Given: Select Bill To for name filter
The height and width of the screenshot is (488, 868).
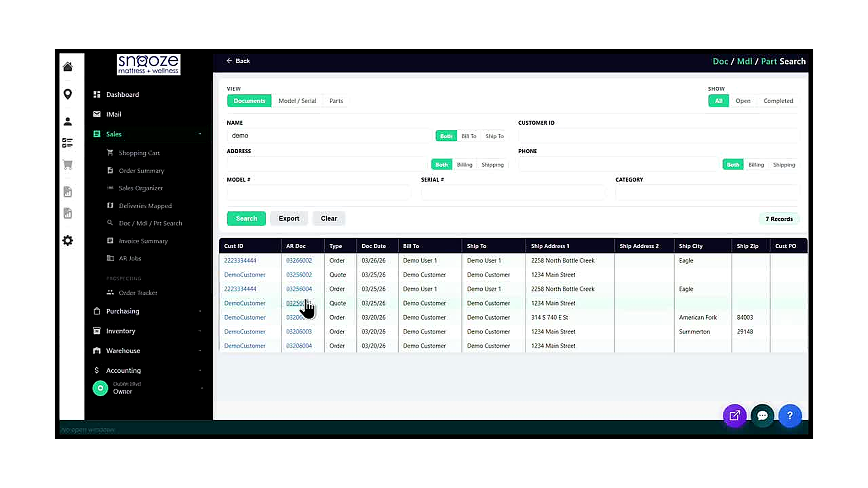Looking at the screenshot, I should pos(469,136).
